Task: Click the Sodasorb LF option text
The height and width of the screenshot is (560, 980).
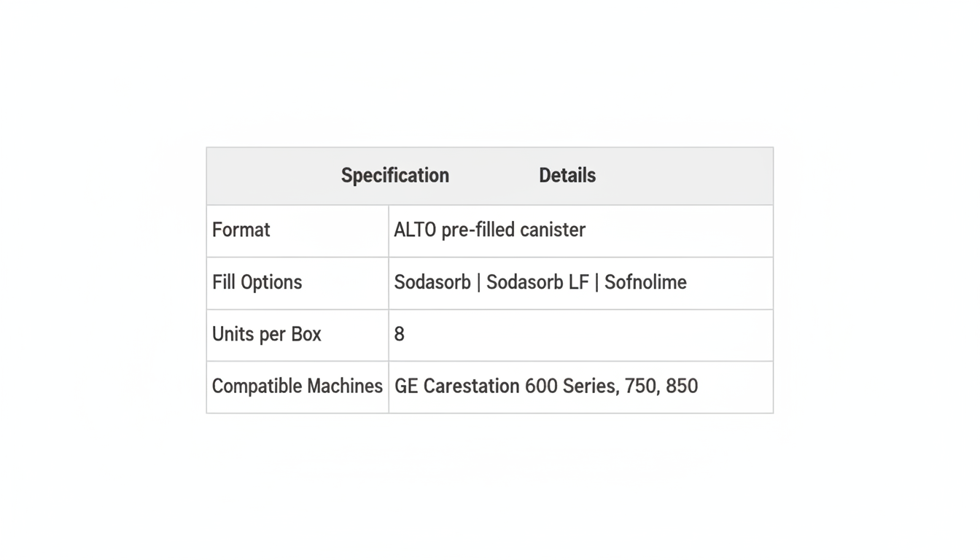Action: click(x=537, y=282)
